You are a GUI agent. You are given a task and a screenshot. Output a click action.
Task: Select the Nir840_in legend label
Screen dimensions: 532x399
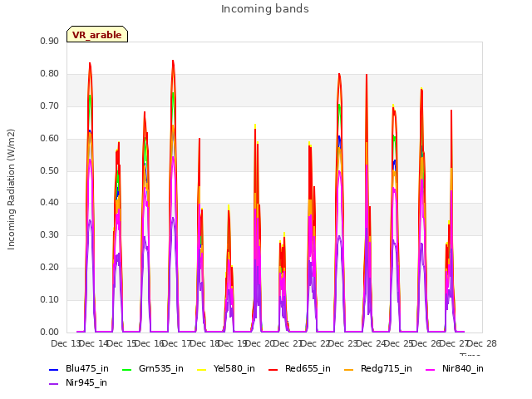tap(463, 368)
